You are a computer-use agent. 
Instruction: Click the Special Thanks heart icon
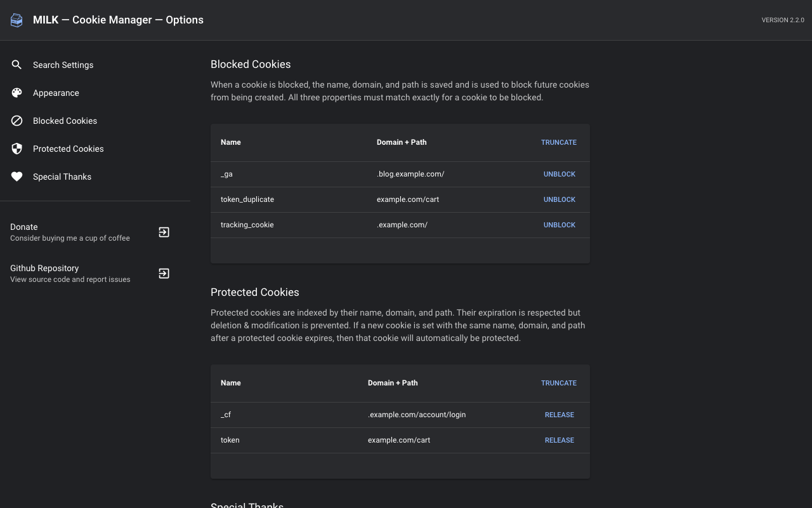[x=17, y=177]
